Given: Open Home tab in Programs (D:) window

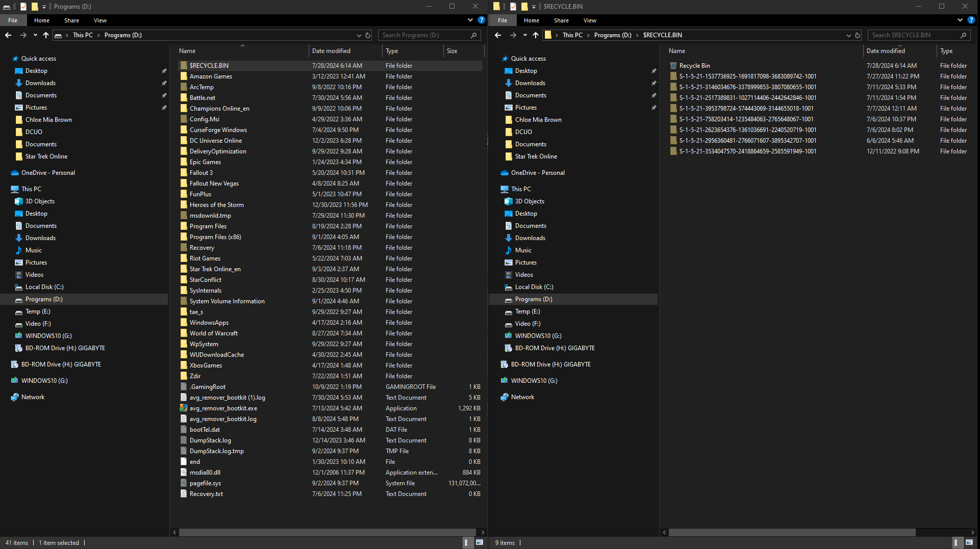Looking at the screenshot, I should [x=42, y=20].
